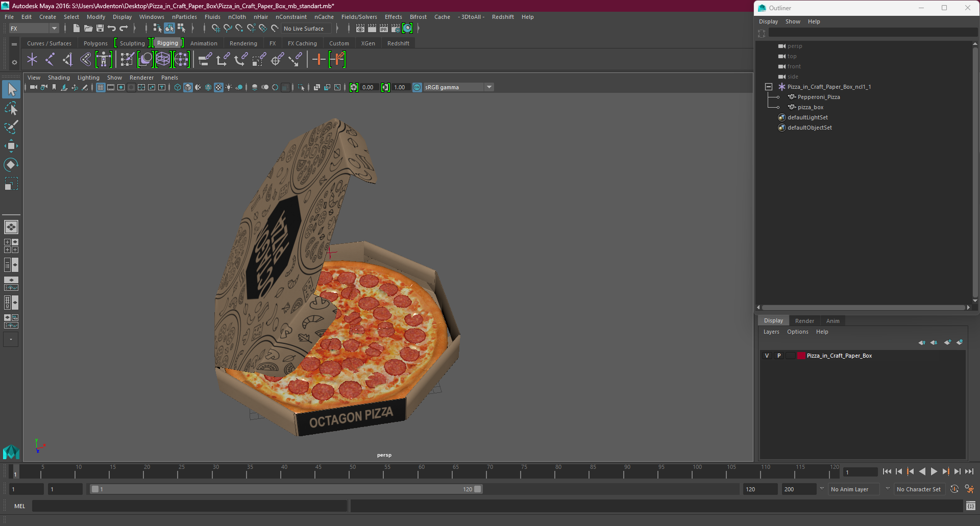Toggle use all lights in viewport toolbar
This screenshot has width=980, height=526.
229,87
